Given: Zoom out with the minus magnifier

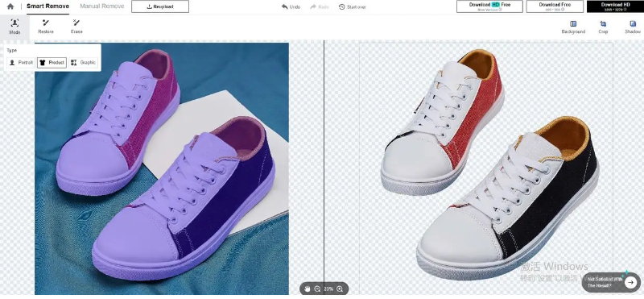Looking at the screenshot, I should (x=317, y=289).
